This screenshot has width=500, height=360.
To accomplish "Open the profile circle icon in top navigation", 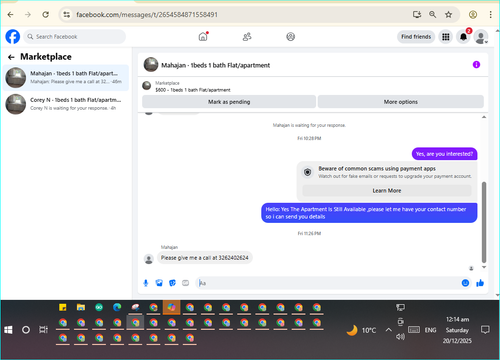I will pos(291,37).
